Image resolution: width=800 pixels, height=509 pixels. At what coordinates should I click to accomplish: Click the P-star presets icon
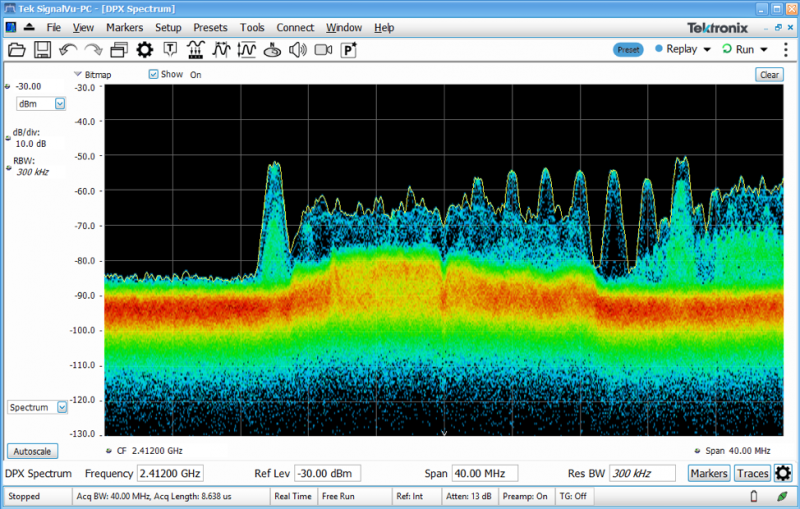click(x=350, y=49)
